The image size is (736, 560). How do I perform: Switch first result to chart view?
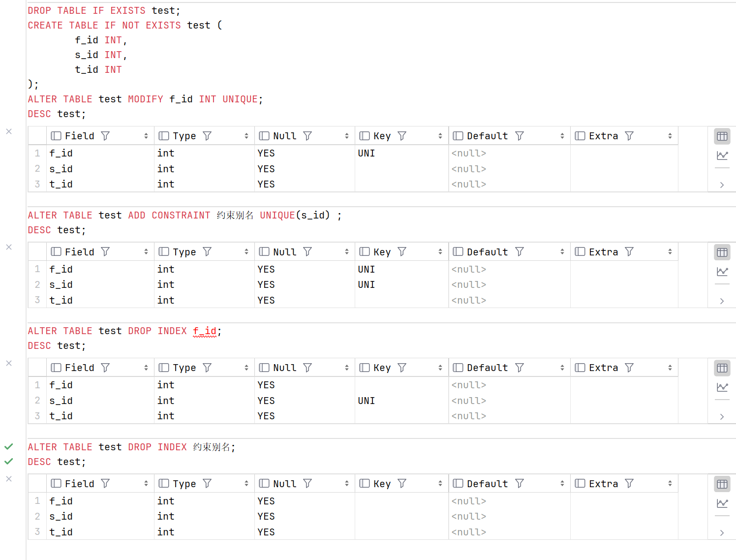[722, 156]
